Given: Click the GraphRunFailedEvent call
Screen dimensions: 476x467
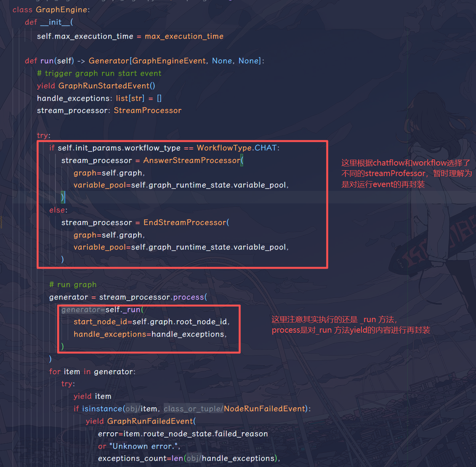Looking at the screenshot, I should (x=150, y=421).
